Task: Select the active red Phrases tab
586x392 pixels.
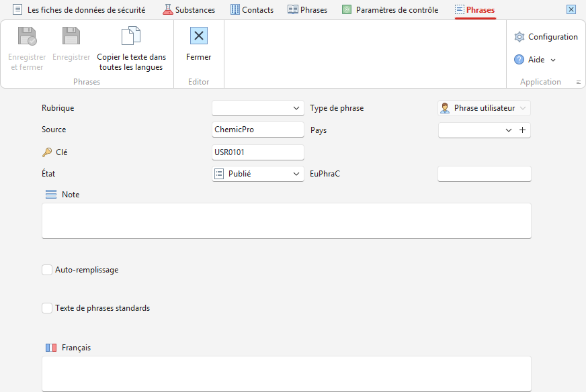Action: coord(475,9)
